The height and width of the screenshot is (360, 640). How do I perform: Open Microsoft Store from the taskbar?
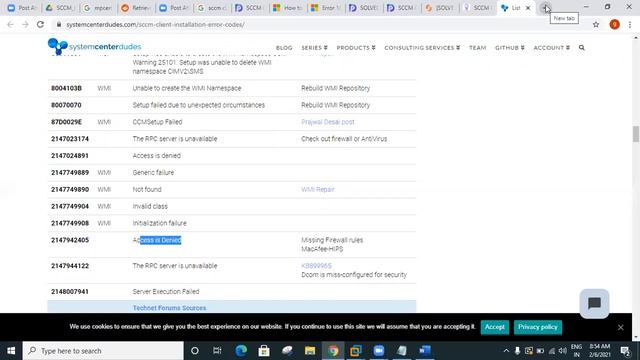coord(264,351)
